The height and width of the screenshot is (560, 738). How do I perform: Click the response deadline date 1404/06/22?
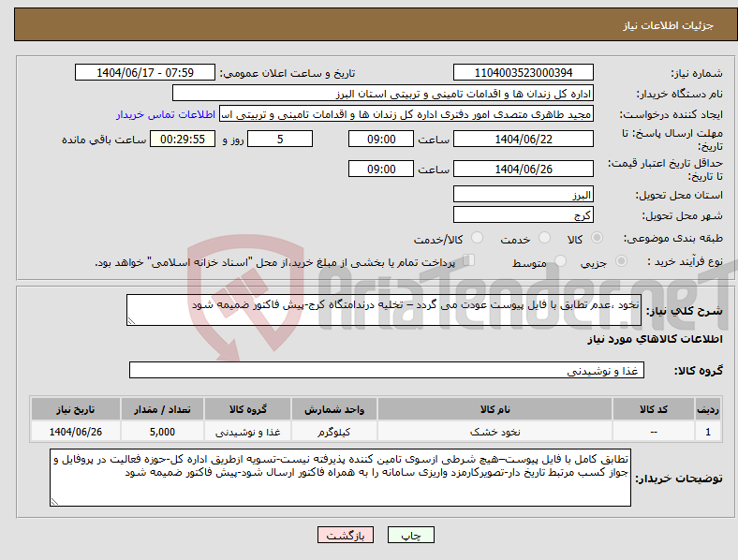click(x=524, y=140)
